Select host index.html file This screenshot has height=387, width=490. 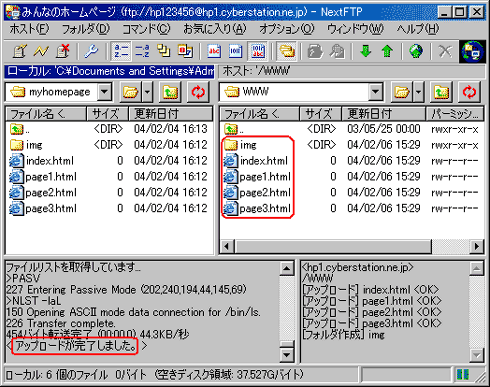256,161
